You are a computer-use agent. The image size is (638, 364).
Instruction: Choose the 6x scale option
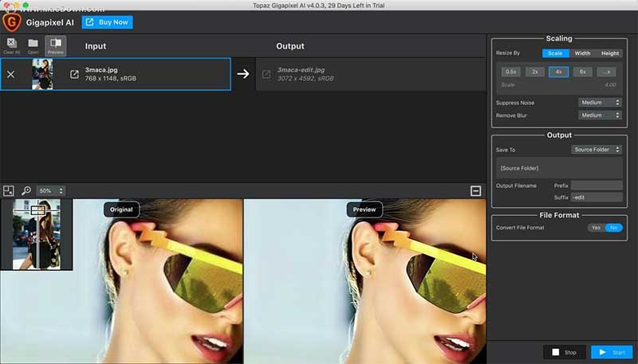point(583,72)
